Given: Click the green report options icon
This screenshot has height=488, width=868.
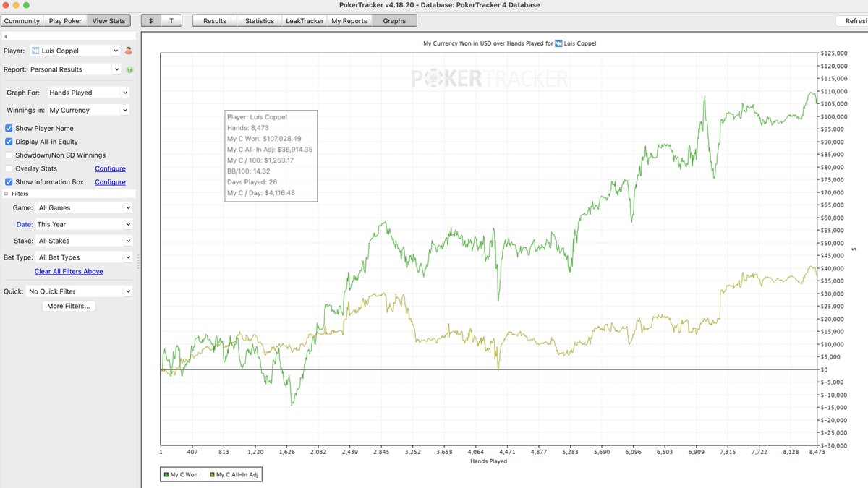Looking at the screenshot, I should click(129, 69).
